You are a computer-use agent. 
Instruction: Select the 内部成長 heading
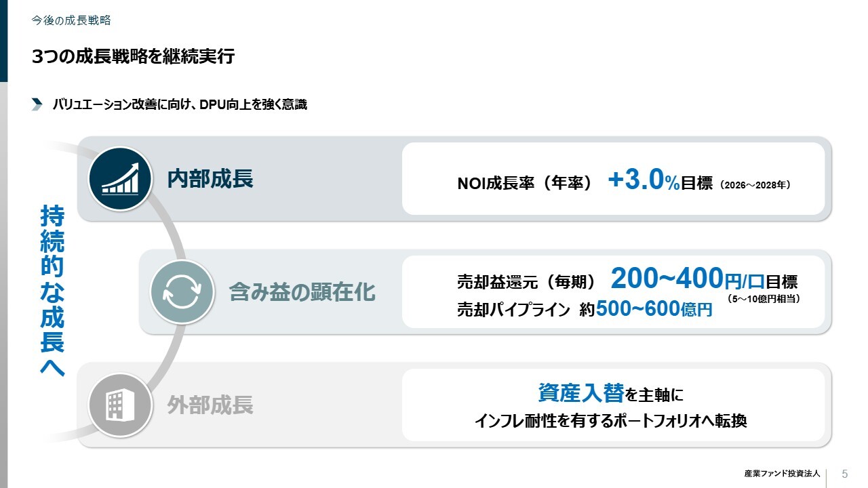(210, 179)
